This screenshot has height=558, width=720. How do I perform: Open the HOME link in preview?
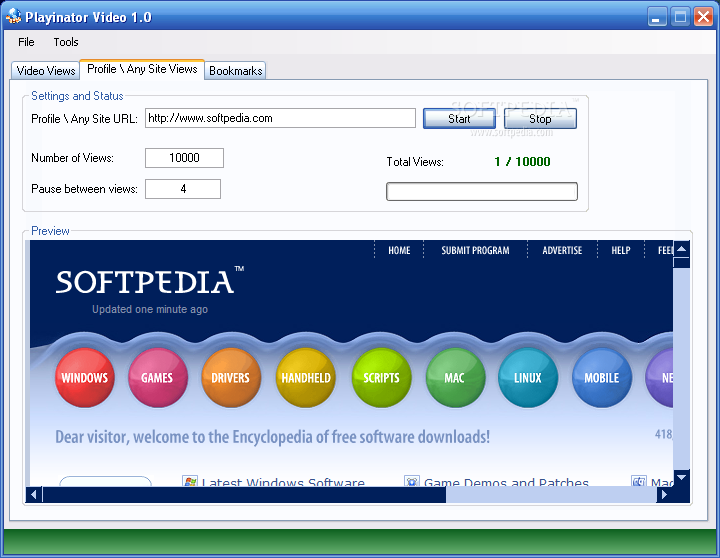[399, 250]
